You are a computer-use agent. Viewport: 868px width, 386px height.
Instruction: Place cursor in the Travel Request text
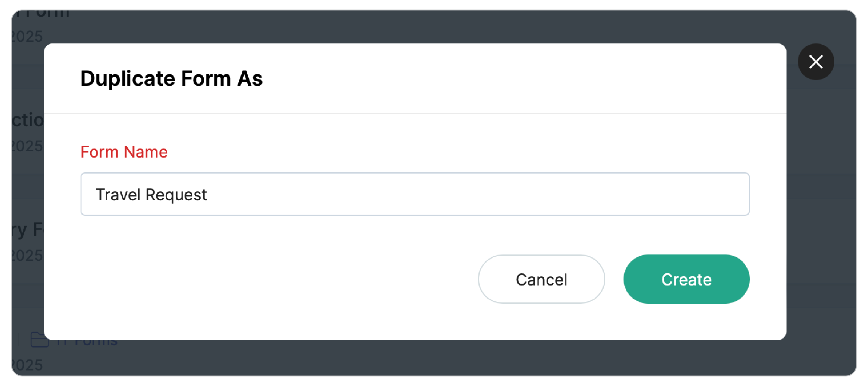click(x=151, y=195)
